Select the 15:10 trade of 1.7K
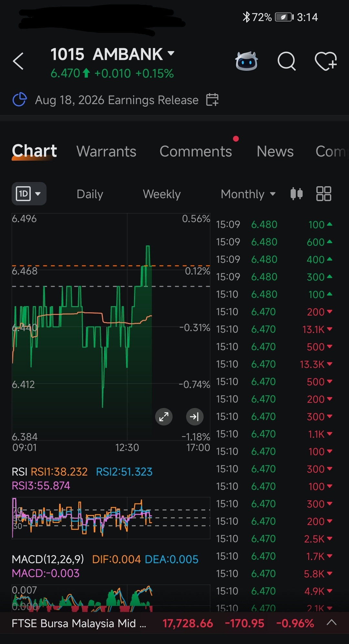The image size is (349, 644). [x=274, y=556]
